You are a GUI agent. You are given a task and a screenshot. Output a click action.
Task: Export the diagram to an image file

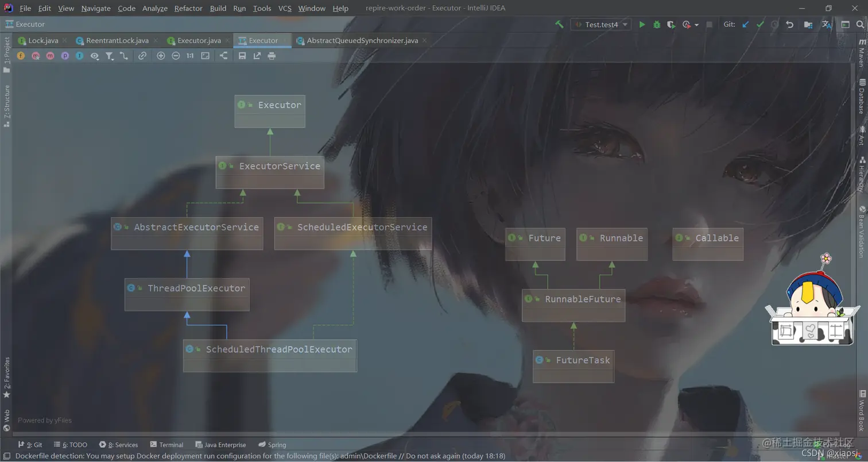tap(257, 56)
